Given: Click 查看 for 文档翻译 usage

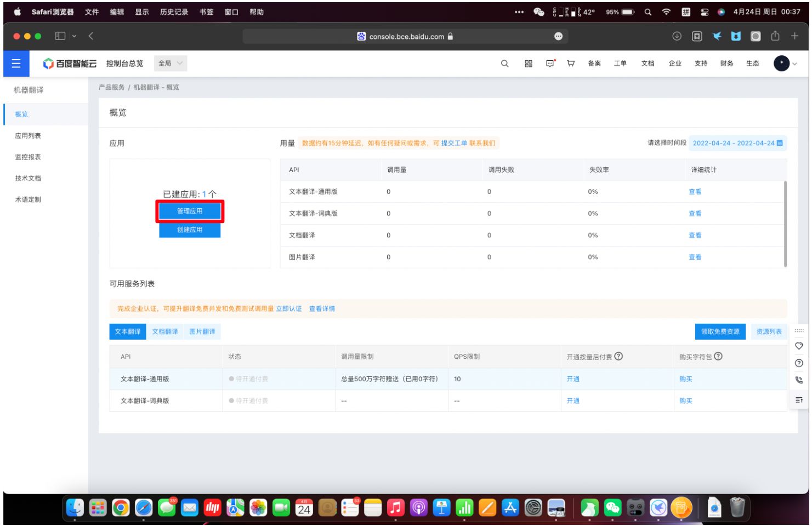Looking at the screenshot, I should pyautogui.click(x=695, y=236).
